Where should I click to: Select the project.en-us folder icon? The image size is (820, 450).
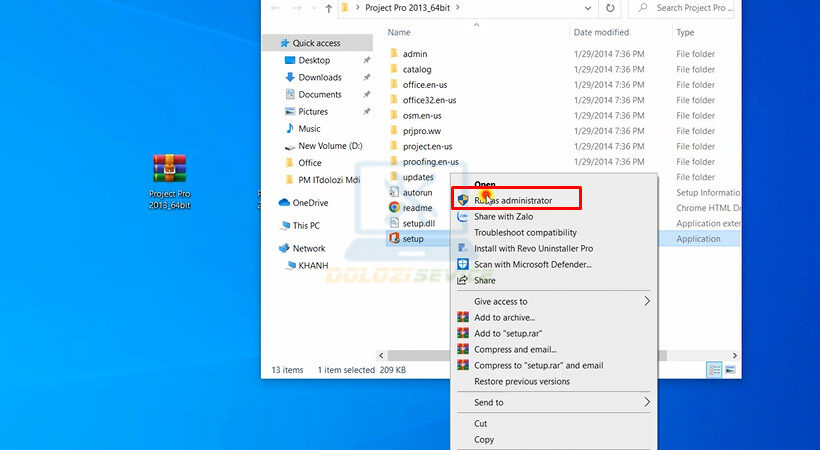[394, 146]
